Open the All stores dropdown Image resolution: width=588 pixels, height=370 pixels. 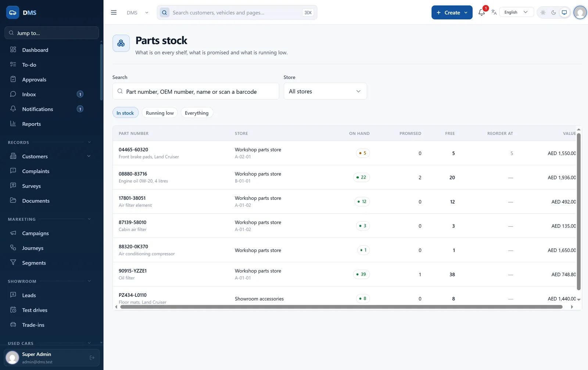coord(325,91)
